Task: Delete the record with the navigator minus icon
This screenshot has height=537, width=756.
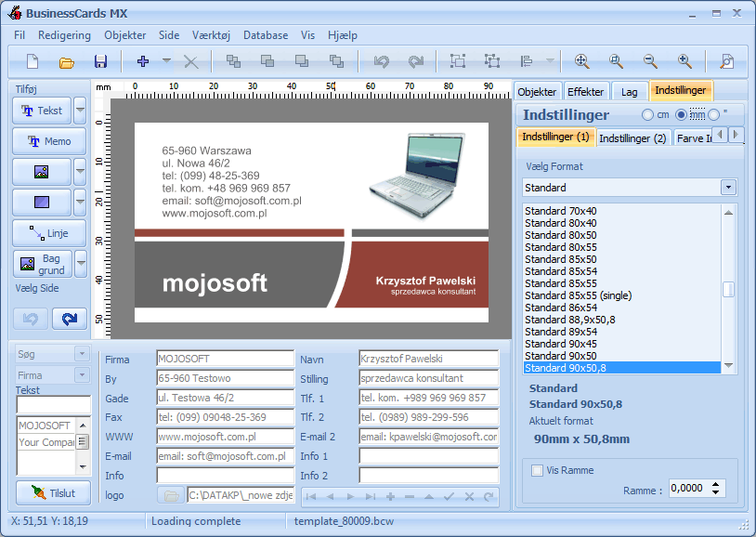Action: coord(410,496)
